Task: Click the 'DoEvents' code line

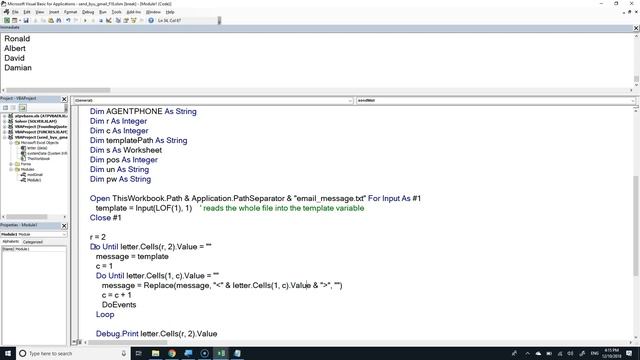Action: click(x=119, y=305)
